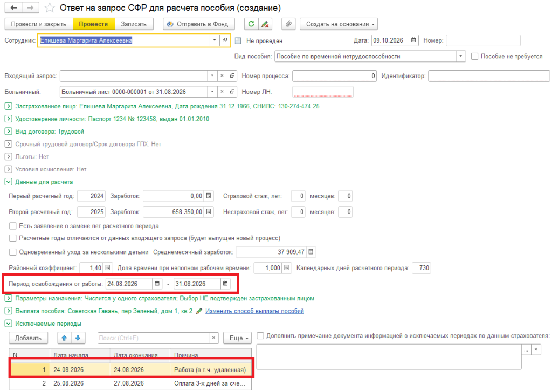Screen dimensions: 552x392
Task: Collapse the Исключаемые периоды section
Action: 9,324
